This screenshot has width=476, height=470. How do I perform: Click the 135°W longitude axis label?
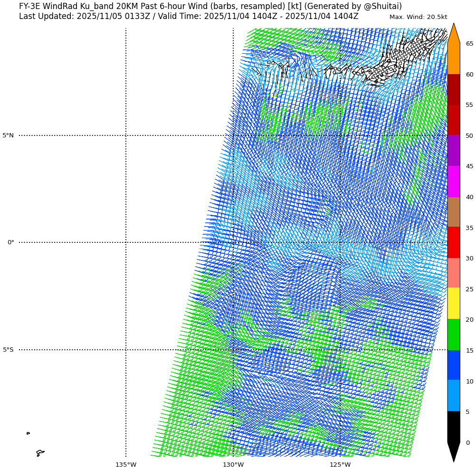[x=126, y=464]
